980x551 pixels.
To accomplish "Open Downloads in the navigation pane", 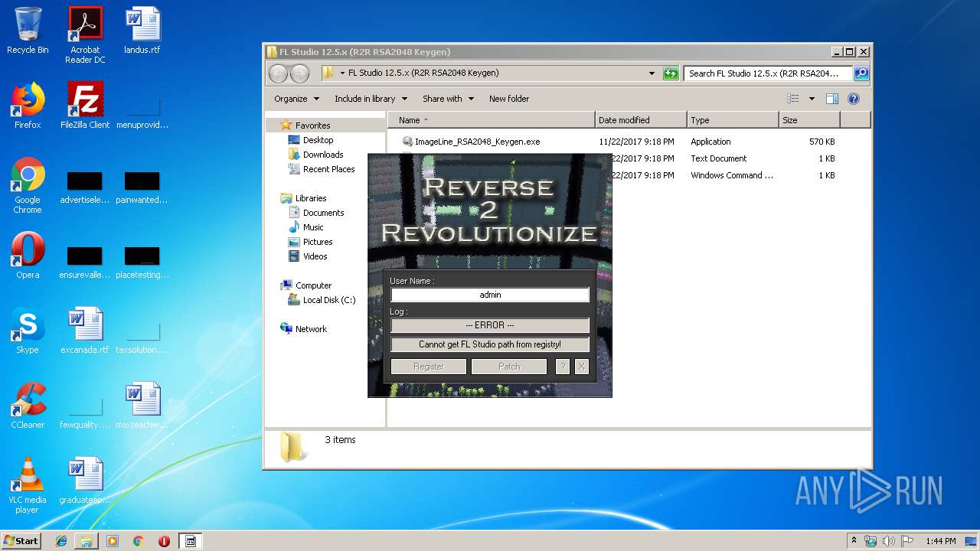I will coord(322,155).
